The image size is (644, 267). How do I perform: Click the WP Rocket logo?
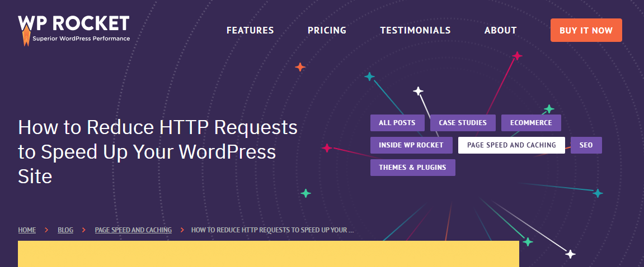point(74,30)
